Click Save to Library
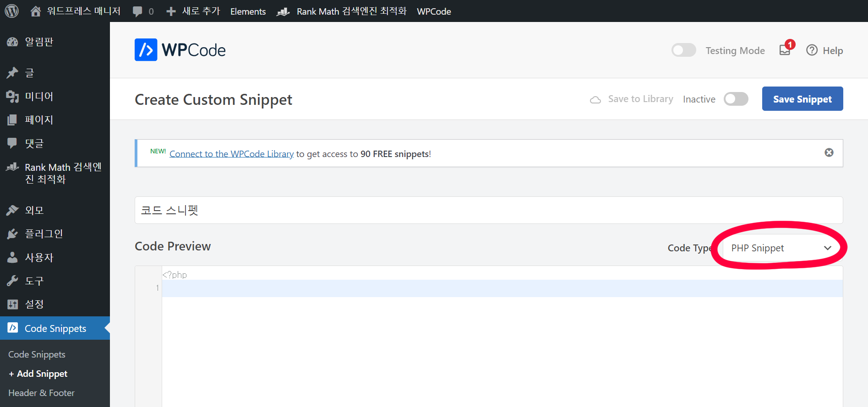 coord(640,99)
